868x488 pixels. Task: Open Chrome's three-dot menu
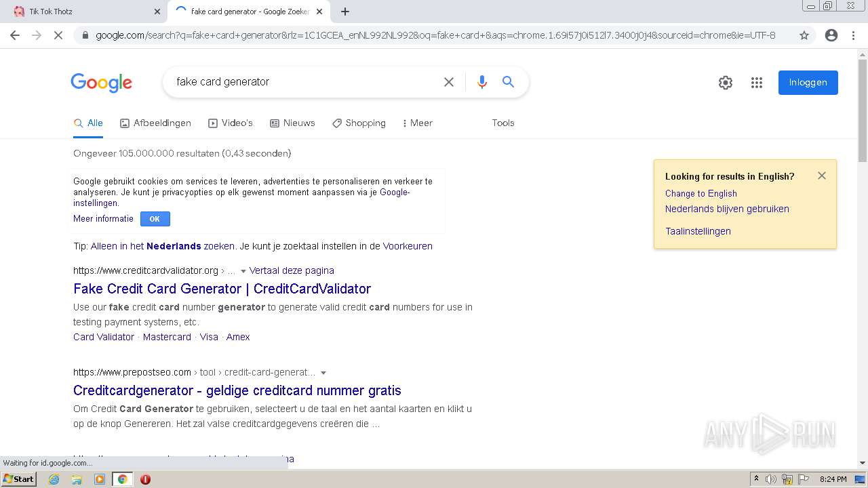853,35
